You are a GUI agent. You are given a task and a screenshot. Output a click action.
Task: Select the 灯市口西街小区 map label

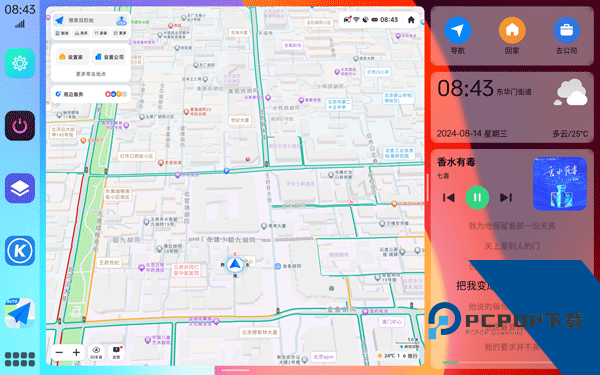[136, 157]
